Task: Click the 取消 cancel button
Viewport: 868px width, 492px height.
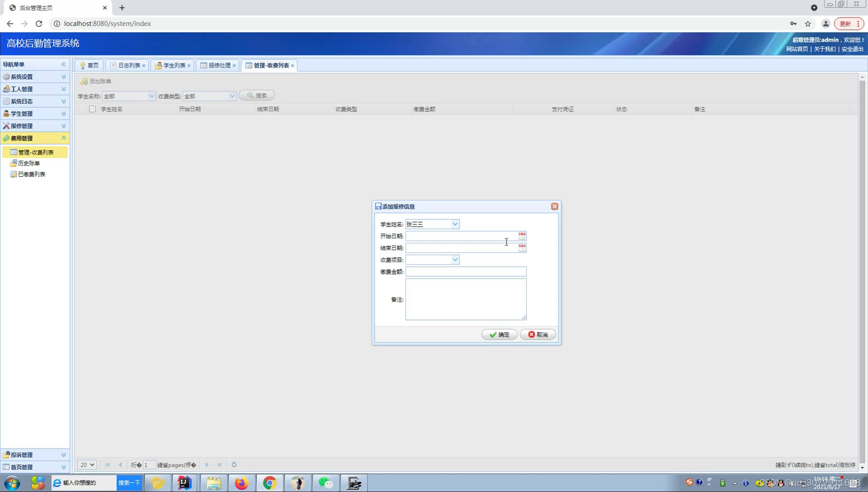Action: [538, 335]
